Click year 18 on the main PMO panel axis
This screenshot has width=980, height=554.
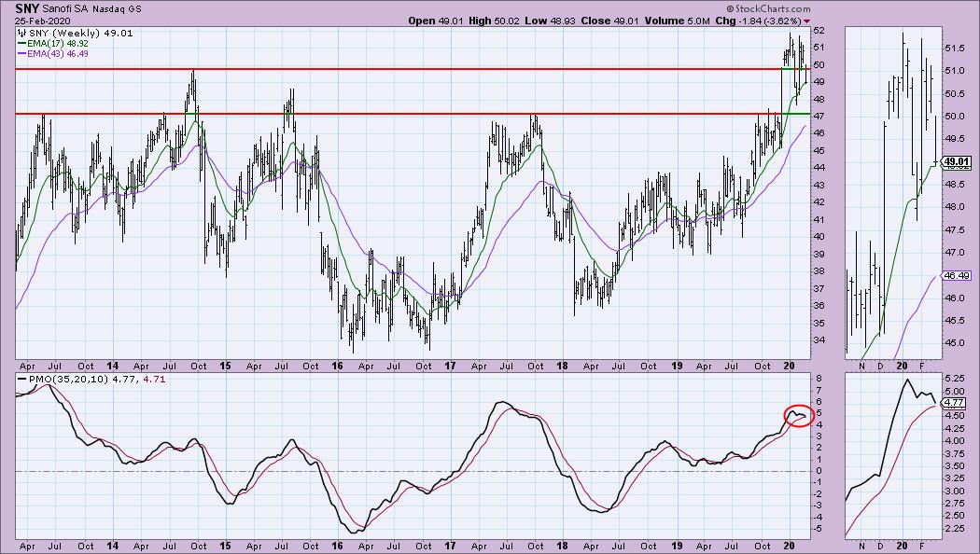562,546
